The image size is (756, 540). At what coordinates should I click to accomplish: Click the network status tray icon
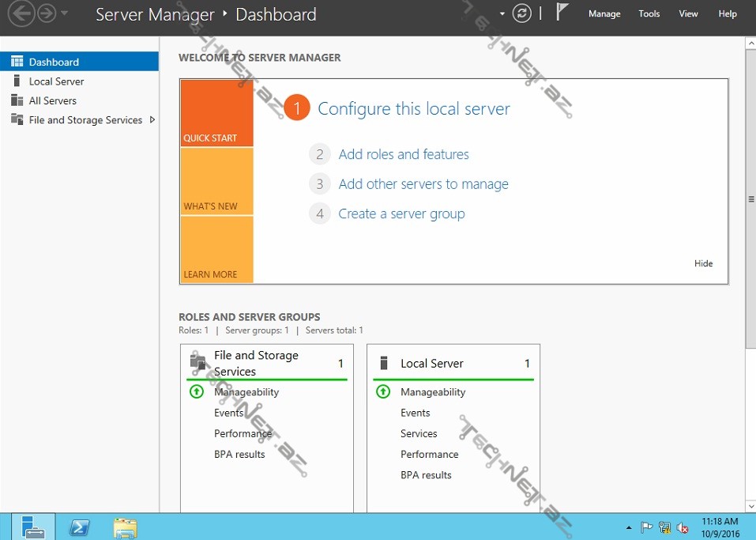tap(664, 527)
